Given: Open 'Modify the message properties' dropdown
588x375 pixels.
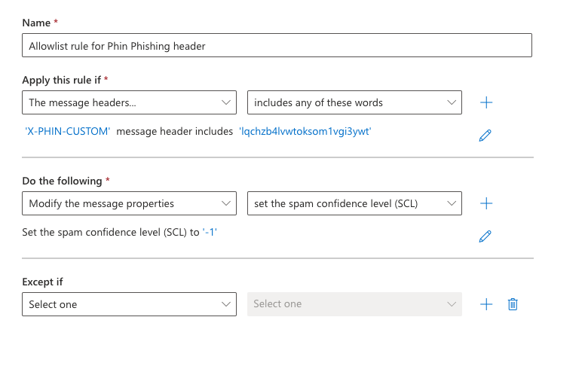Looking at the screenshot, I should click(x=130, y=203).
